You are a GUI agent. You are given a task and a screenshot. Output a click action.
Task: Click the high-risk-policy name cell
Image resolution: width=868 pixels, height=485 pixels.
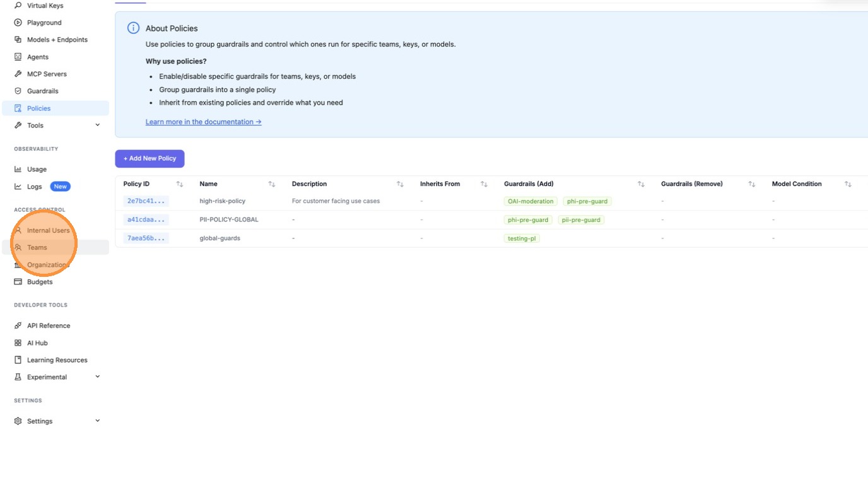(223, 201)
